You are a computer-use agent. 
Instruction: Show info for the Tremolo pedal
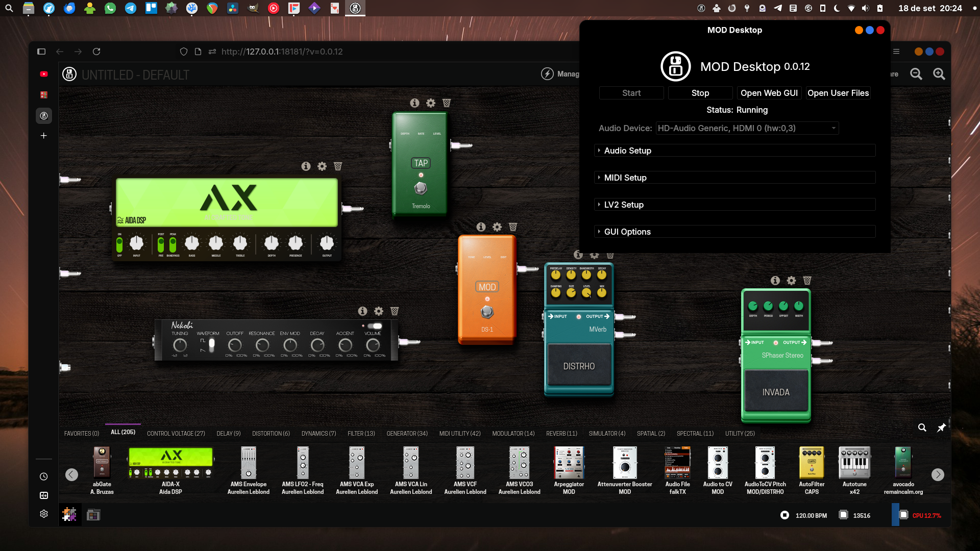click(414, 103)
